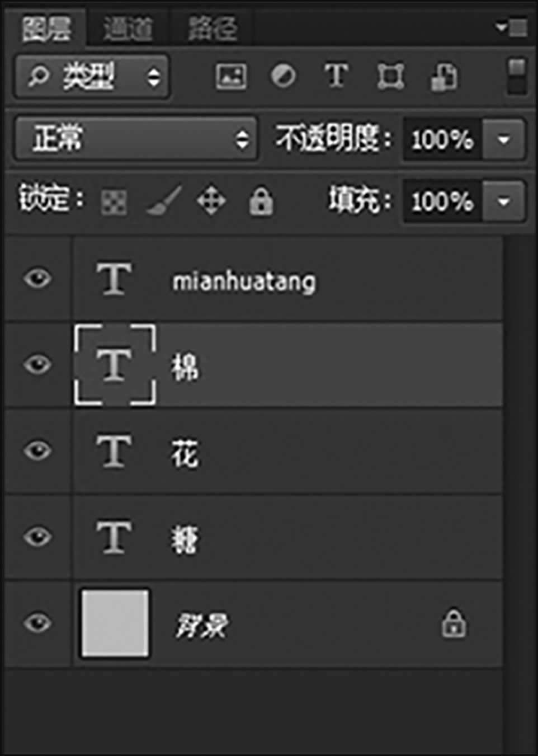Hide the 棉 text layer
The width and height of the screenshot is (538, 756).
pos(37,365)
